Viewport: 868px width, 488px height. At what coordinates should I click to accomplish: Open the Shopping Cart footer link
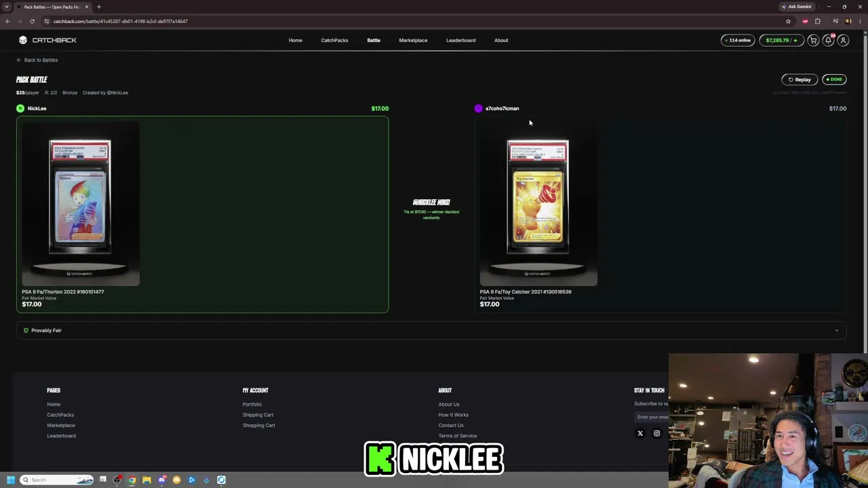pyautogui.click(x=259, y=425)
